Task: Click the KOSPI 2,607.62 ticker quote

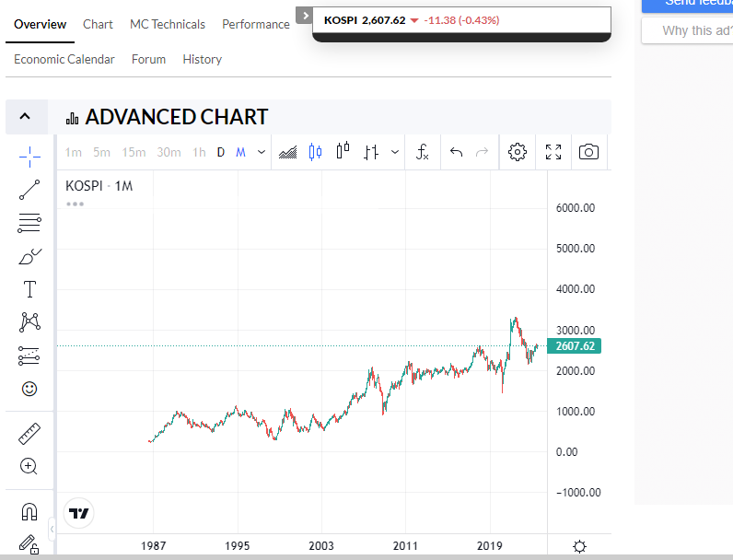Action: (412, 20)
